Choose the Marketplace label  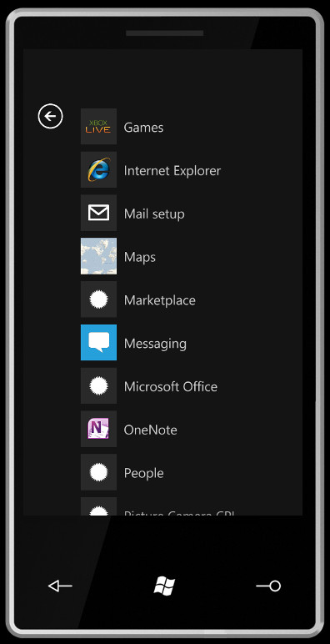click(x=160, y=300)
